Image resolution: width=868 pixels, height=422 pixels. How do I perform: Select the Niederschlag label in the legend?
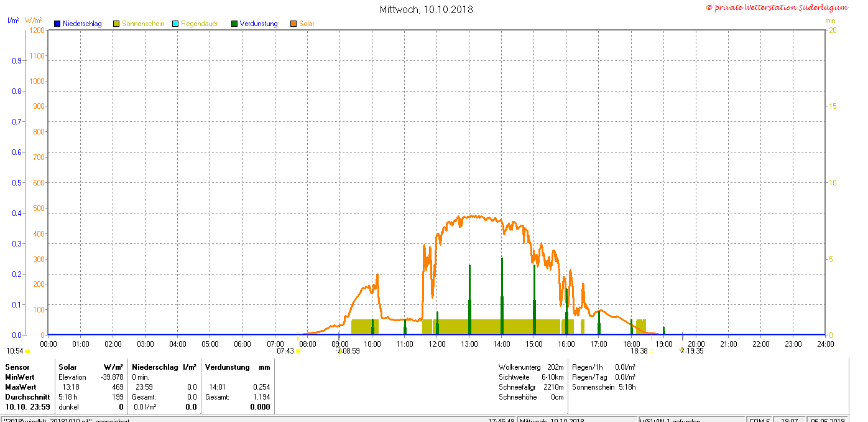[x=82, y=24]
